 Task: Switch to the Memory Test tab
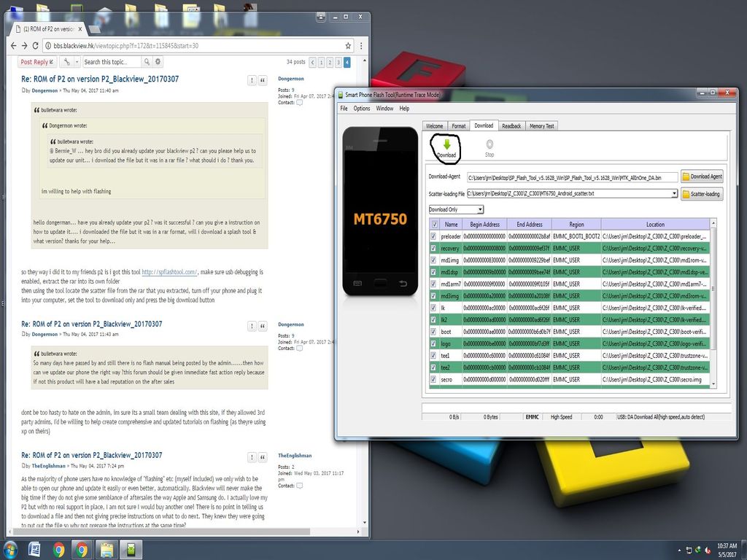click(542, 126)
